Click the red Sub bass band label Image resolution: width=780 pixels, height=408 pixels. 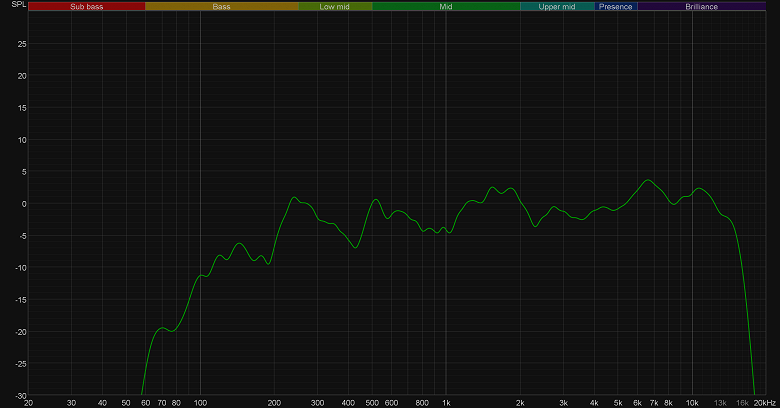pos(87,6)
